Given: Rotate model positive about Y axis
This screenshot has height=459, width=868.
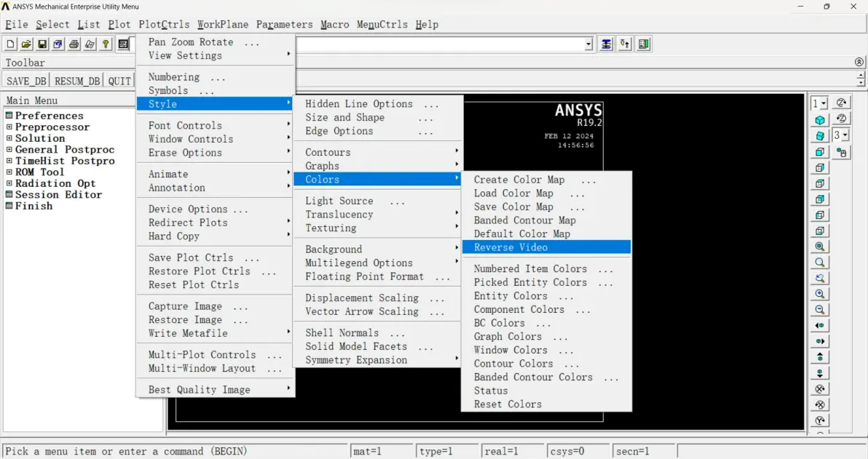Looking at the screenshot, I should [x=820, y=420].
